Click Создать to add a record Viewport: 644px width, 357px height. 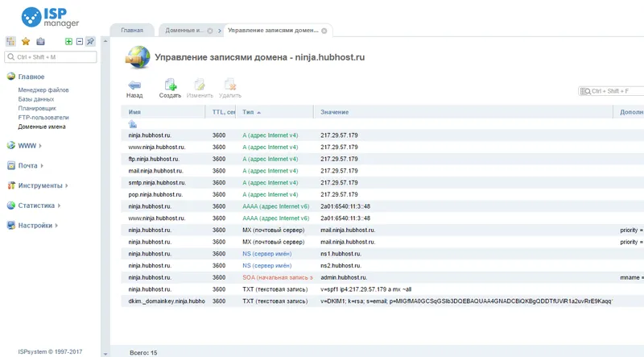tap(170, 89)
